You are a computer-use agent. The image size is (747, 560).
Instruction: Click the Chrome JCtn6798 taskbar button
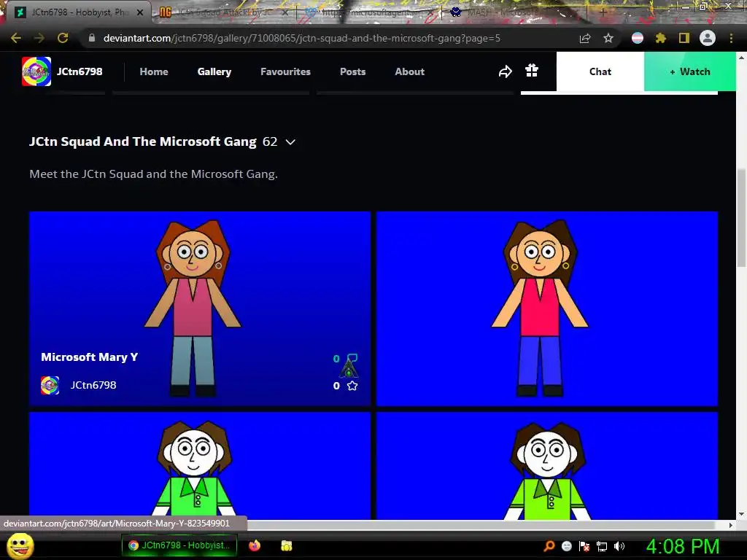(x=179, y=545)
